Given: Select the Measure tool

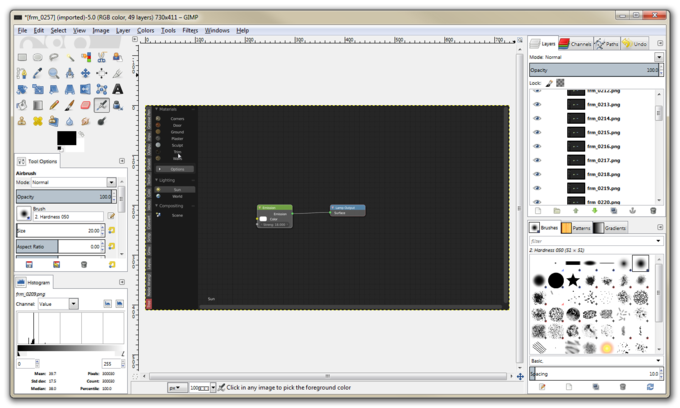Looking at the screenshot, I should coord(70,73).
